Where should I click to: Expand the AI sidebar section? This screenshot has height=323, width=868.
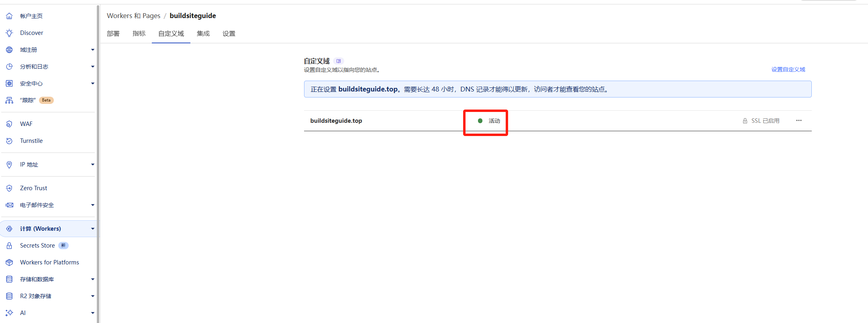point(92,313)
